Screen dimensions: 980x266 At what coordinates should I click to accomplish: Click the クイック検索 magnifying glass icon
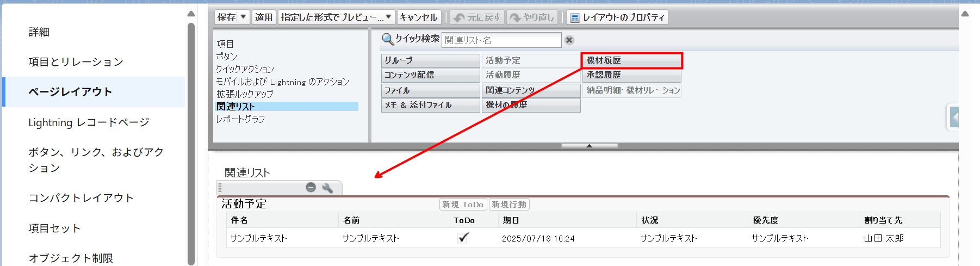point(387,39)
